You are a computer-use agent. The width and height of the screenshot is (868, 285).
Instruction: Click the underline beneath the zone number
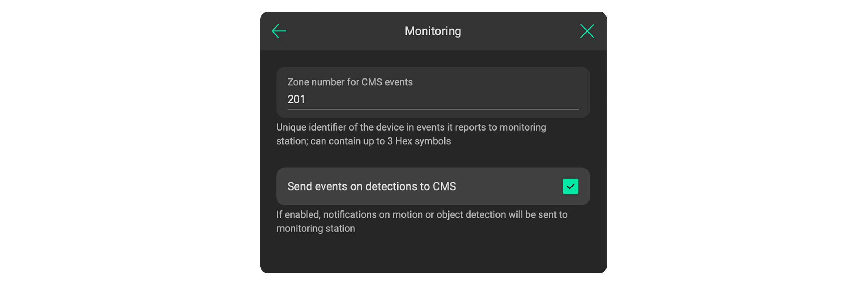coord(433,109)
